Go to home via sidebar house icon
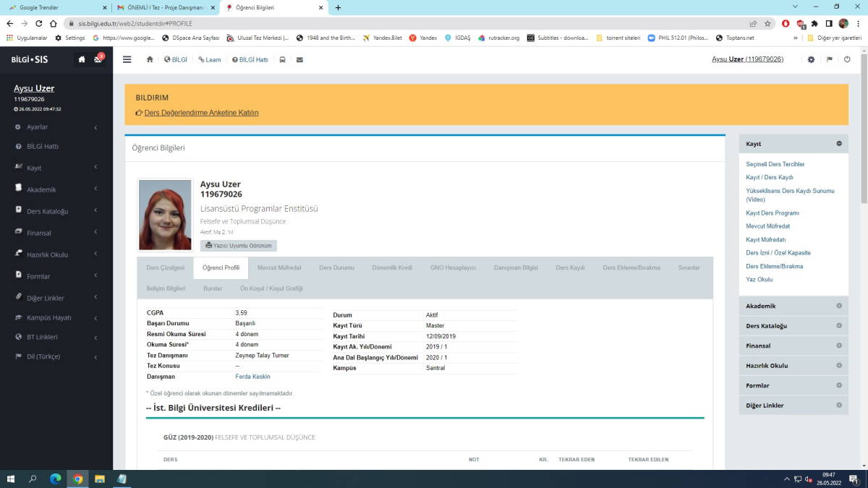 pos(82,59)
